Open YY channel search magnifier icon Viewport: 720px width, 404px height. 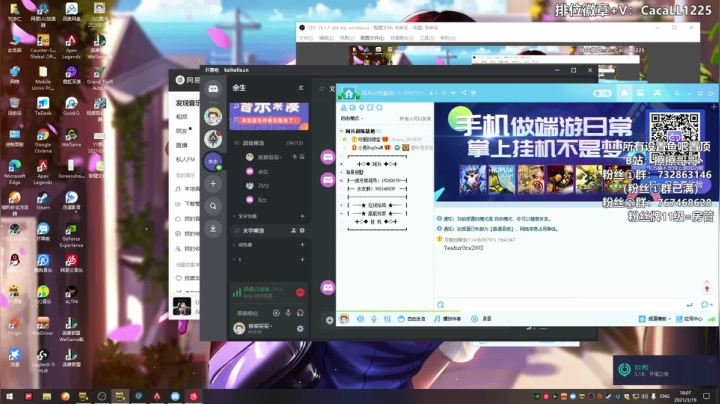(379, 108)
